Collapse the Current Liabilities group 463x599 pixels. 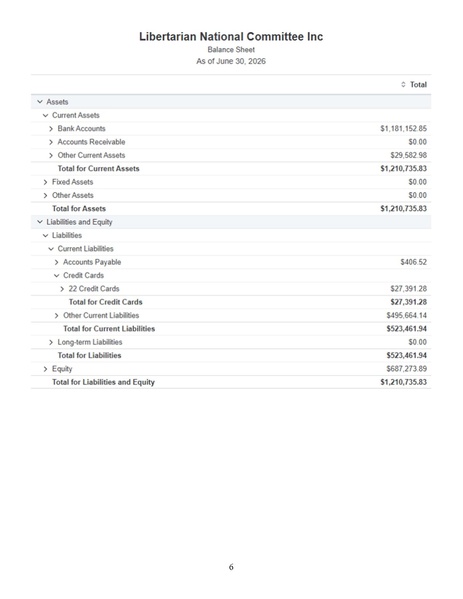pos(51,249)
